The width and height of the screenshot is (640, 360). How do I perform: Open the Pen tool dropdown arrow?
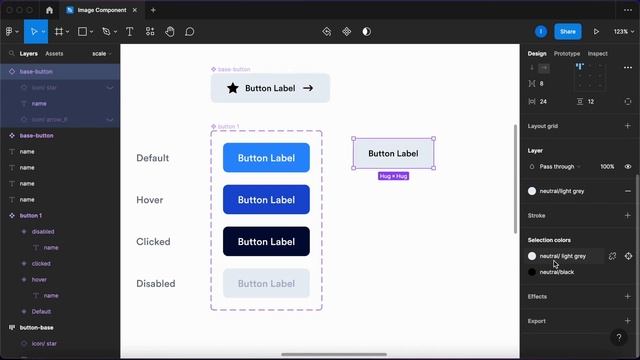pyautogui.click(x=116, y=32)
